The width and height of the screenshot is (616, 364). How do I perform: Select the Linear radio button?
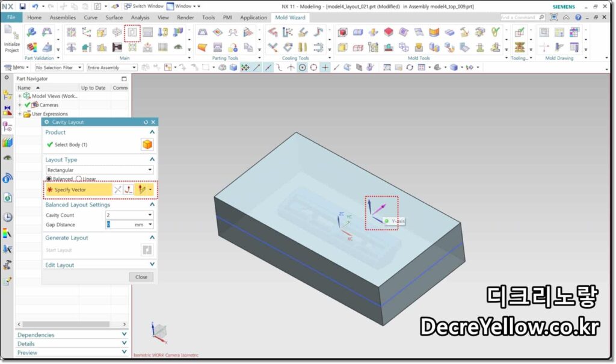[79, 179]
